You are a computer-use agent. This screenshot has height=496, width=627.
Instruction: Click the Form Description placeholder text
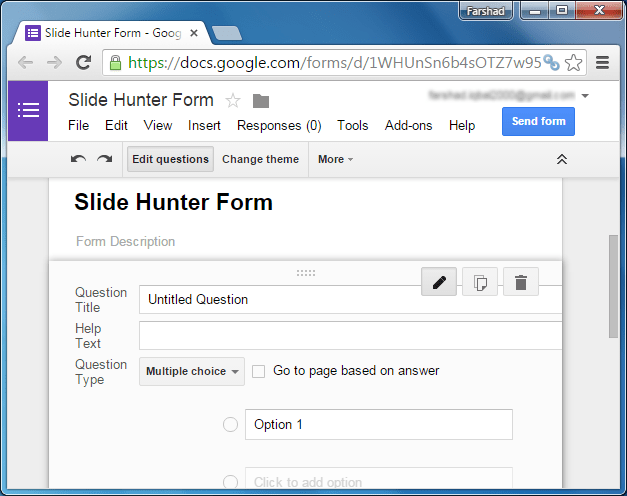126,242
